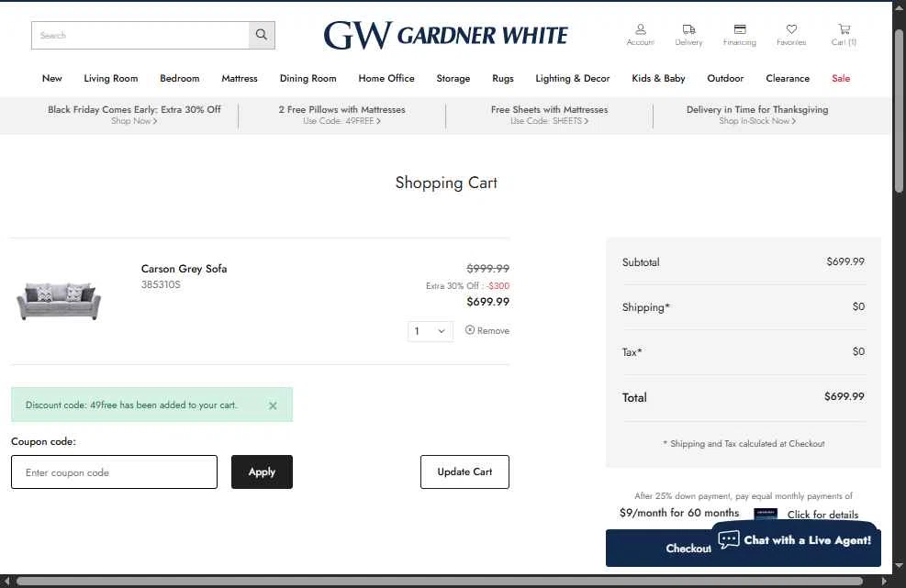Open the Living Room menu
The width and height of the screenshot is (906, 588).
pos(111,78)
